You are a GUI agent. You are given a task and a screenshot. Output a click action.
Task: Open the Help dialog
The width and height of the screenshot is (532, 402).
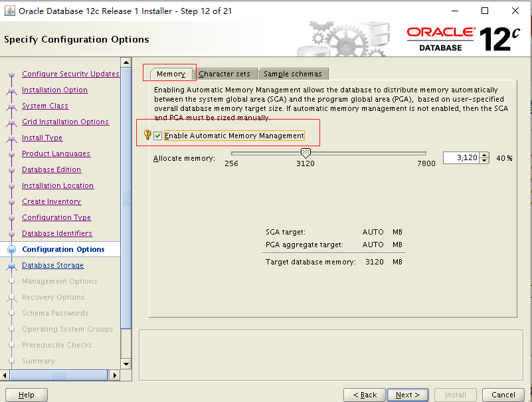click(x=26, y=395)
